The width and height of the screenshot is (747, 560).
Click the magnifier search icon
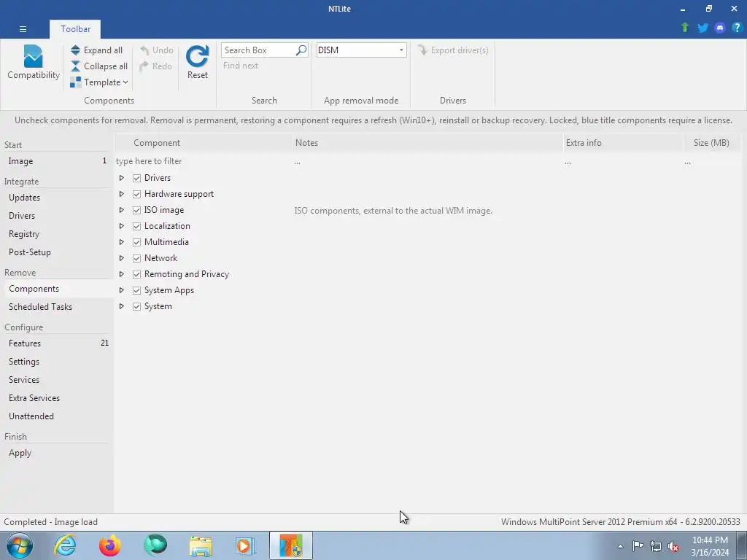coord(301,50)
